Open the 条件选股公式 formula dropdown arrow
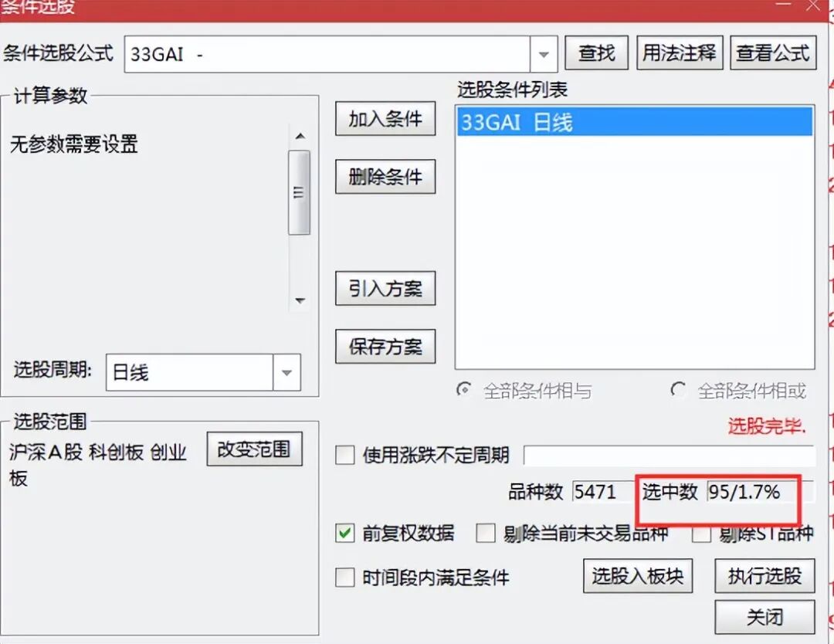834x644 pixels. coord(544,54)
